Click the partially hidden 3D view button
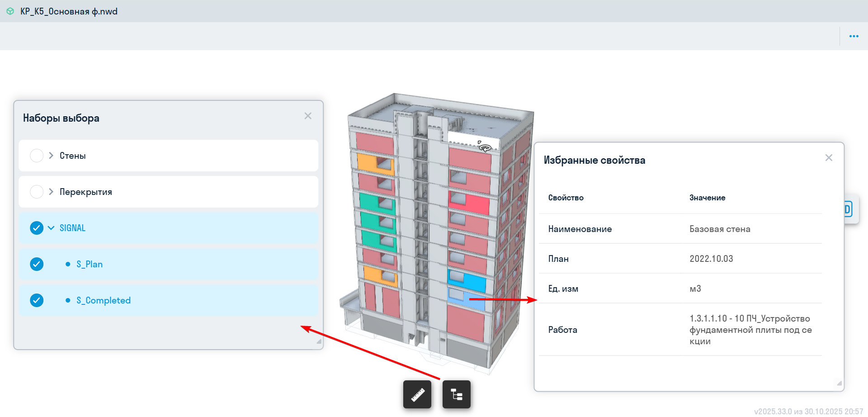The height and width of the screenshot is (417, 868). (848, 209)
